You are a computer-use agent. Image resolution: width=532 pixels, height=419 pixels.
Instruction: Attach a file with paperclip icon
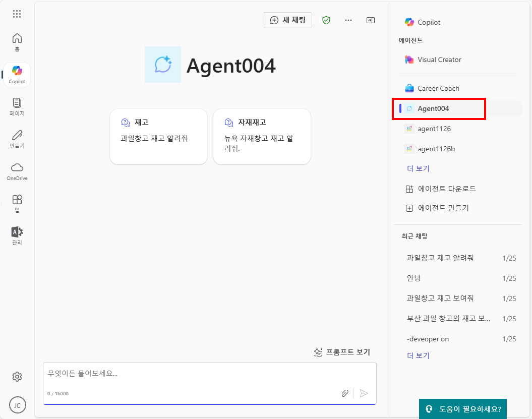pyautogui.click(x=345, y=393)
